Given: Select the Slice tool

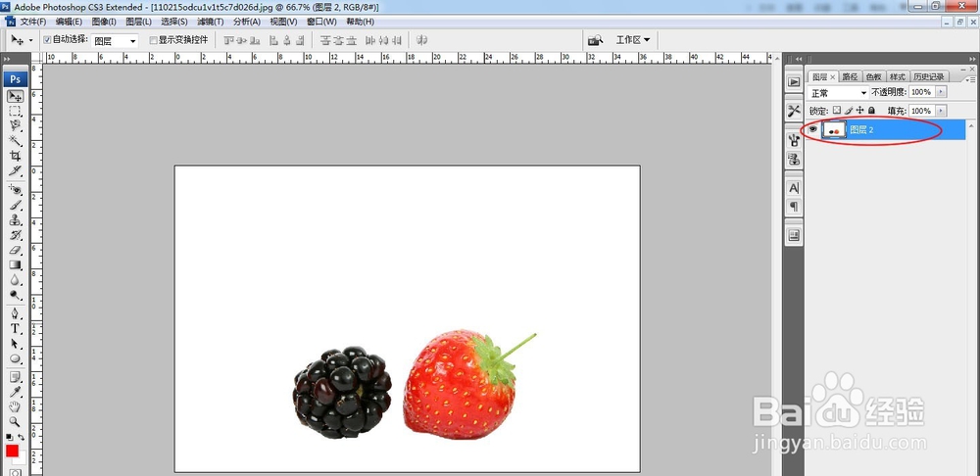Looking at the screenshot, I should (15, 170).
